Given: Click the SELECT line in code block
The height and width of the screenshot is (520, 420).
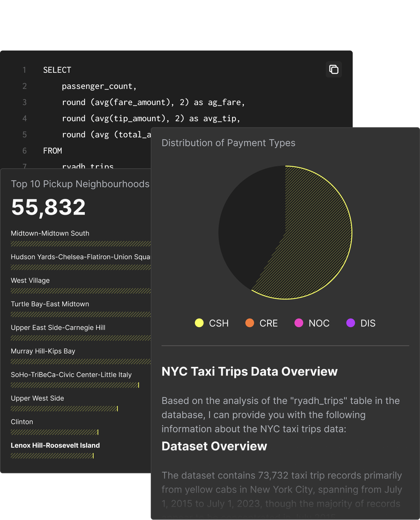Looking at the screenshot, I should pos(57,70).
